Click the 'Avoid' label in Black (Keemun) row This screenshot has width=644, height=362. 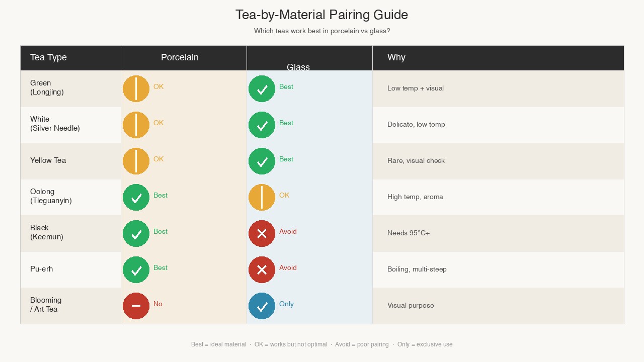coord(288,232)
